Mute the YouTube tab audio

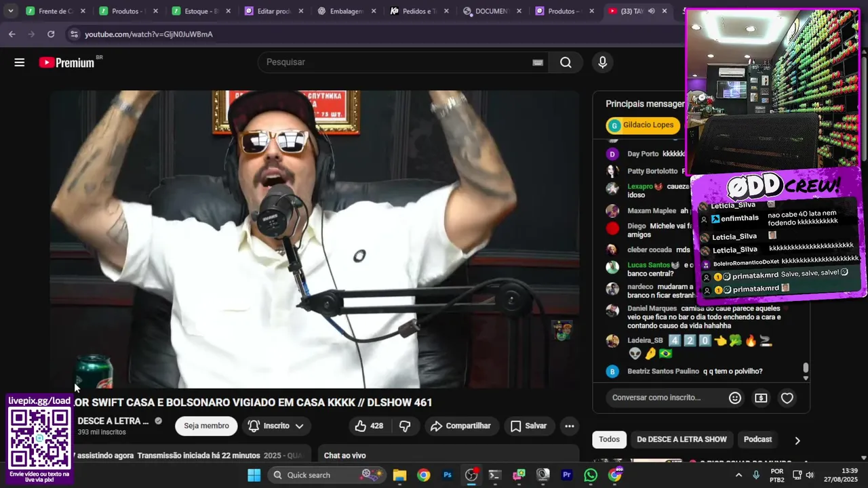pos(651,11)
